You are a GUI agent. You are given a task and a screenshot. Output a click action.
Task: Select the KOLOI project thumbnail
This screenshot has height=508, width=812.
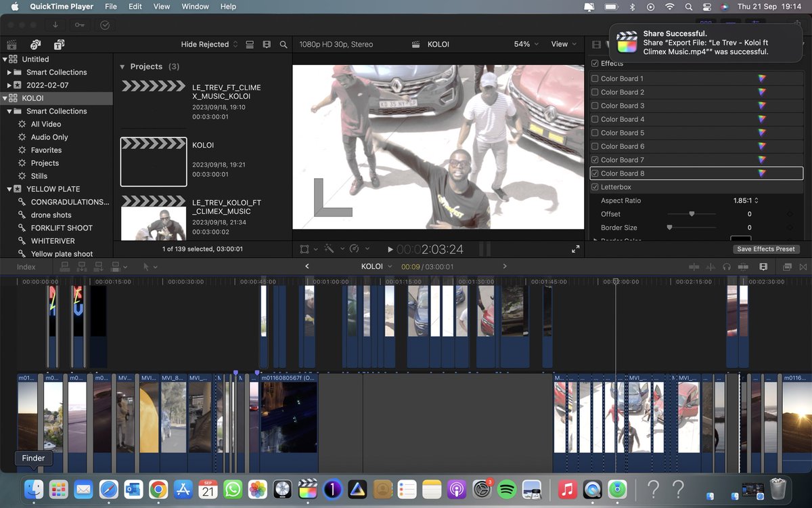coord(154,162)
